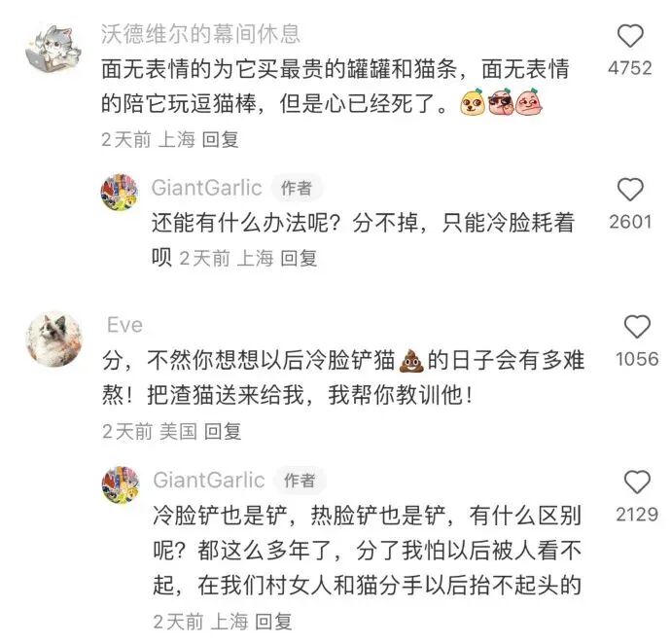Image resolution: width=671 pixels, height=644 pixels.
Task: Tap 回复 under GiantGarlic's 冷脸耗着 reply
Action: [x=299, y=258]
